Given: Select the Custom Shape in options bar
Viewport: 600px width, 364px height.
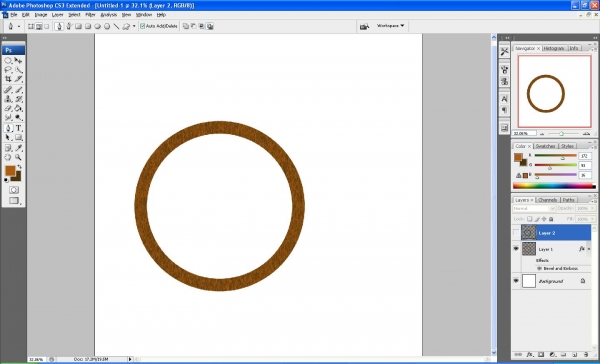Looking at the screenshot, I should pos(126,26).
